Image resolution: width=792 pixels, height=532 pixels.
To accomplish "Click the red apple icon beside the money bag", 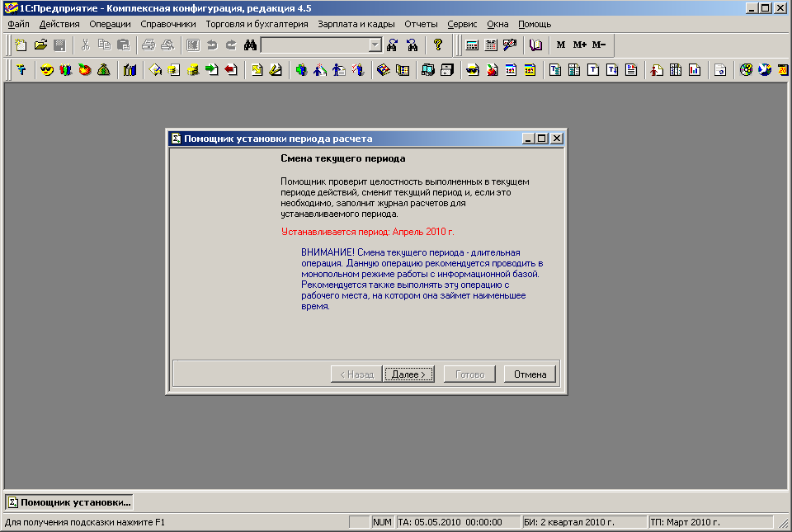I will pos(85,70).
